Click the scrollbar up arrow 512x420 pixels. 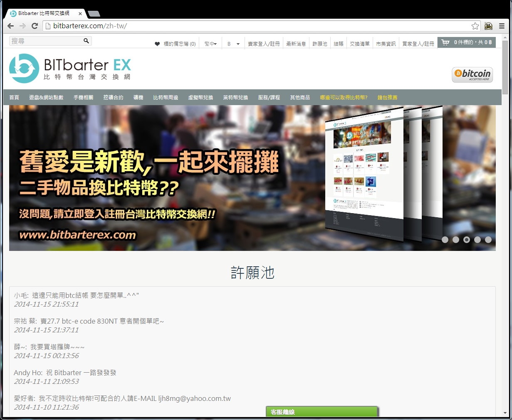pyautogui.click(x=505, y=38)
